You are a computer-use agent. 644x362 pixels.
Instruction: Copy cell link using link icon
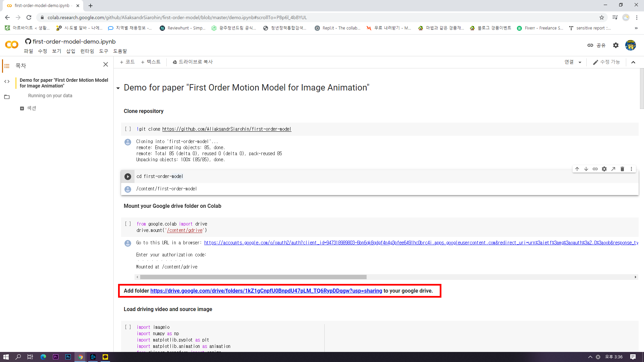[x=595, y=169]
